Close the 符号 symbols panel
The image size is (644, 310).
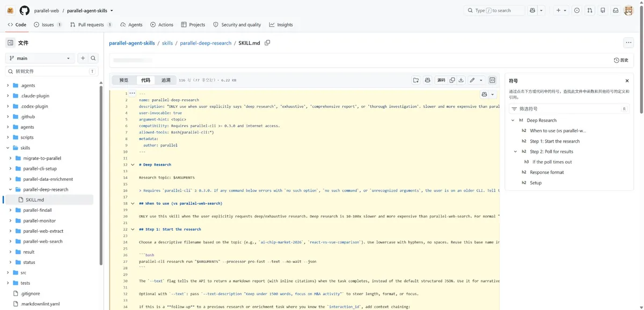627,81
